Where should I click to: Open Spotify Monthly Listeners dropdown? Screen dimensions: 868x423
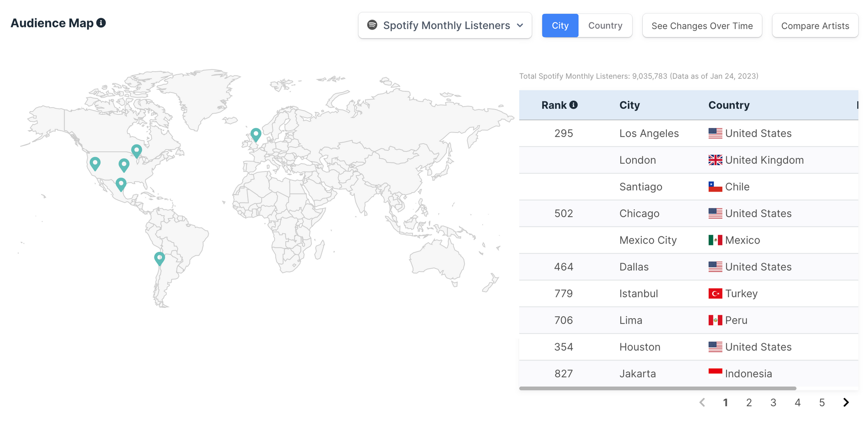(x=445, y=26)
